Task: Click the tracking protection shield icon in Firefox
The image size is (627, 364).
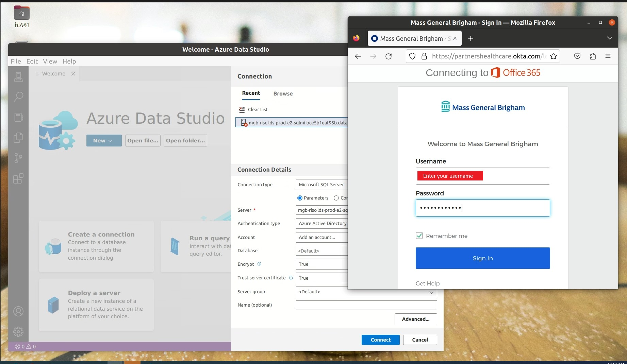Action: click(412, 56)
